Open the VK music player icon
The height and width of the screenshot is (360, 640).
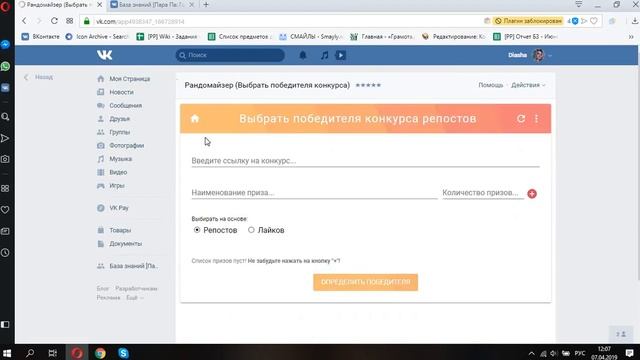[324, 55]
